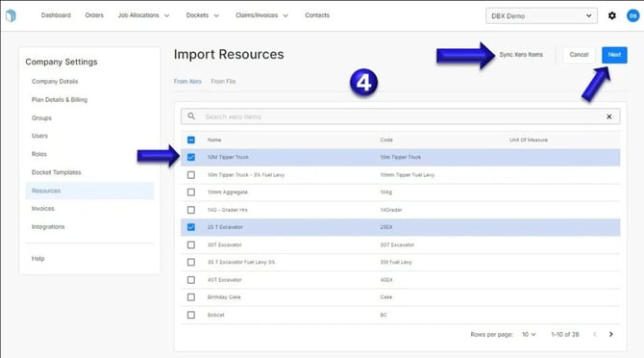Switch to the From File tab
This screenshot has width=644, height=358.
click(x=223, y=82)
